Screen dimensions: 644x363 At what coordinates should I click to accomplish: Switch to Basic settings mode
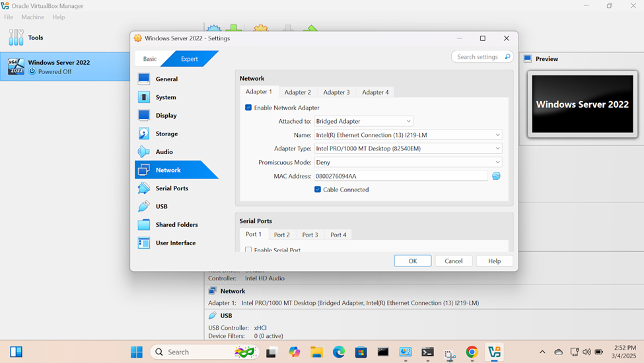(150, 59)
